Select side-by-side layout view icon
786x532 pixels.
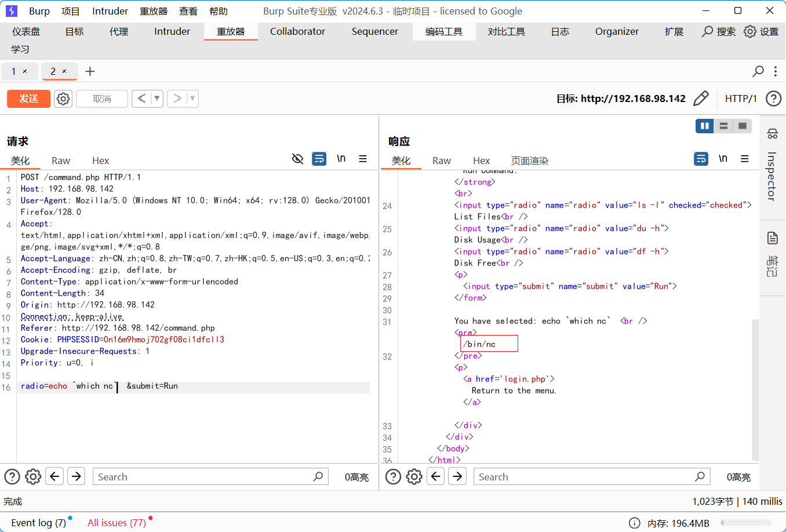(x=705, y=126)
